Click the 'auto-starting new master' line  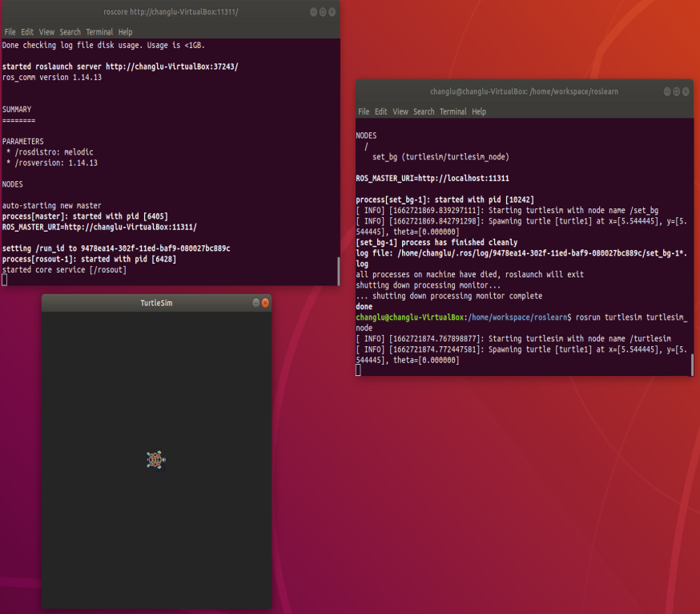click(x=52, y=205)
